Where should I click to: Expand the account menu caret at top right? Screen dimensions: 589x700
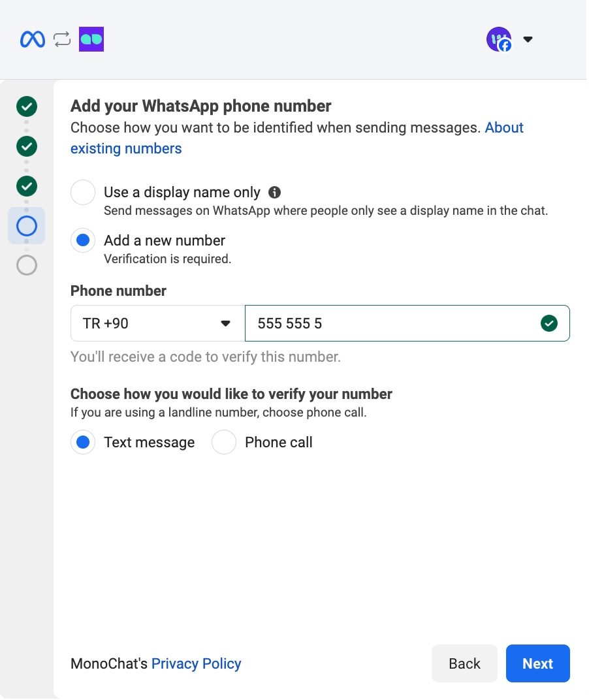(x=528, y=39)
